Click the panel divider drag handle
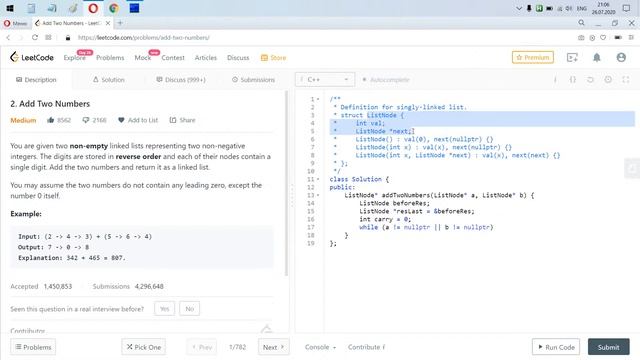This screenshot has width=640, height=360. [292, 196]
